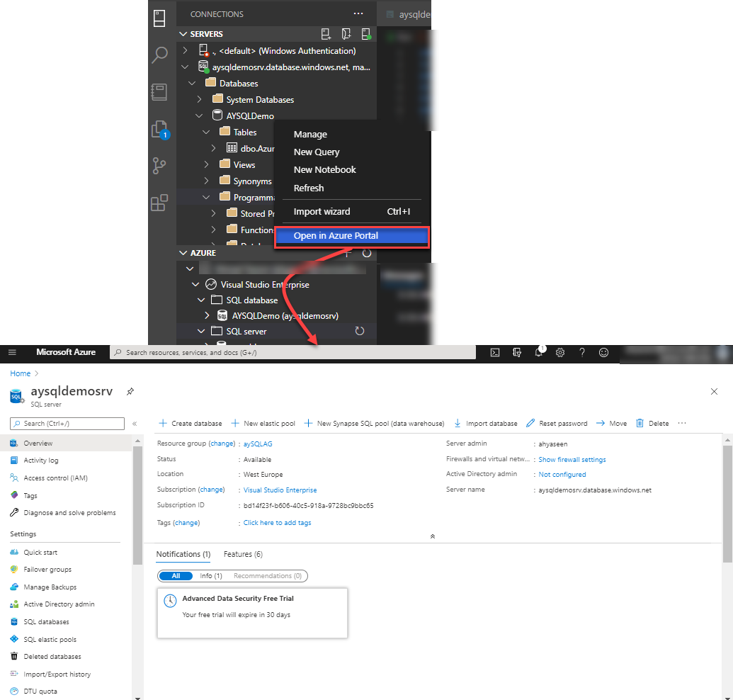The width and height of the screenshot is (733, 700).
Task: Open Azure portal settings gear
Action: 560,353
